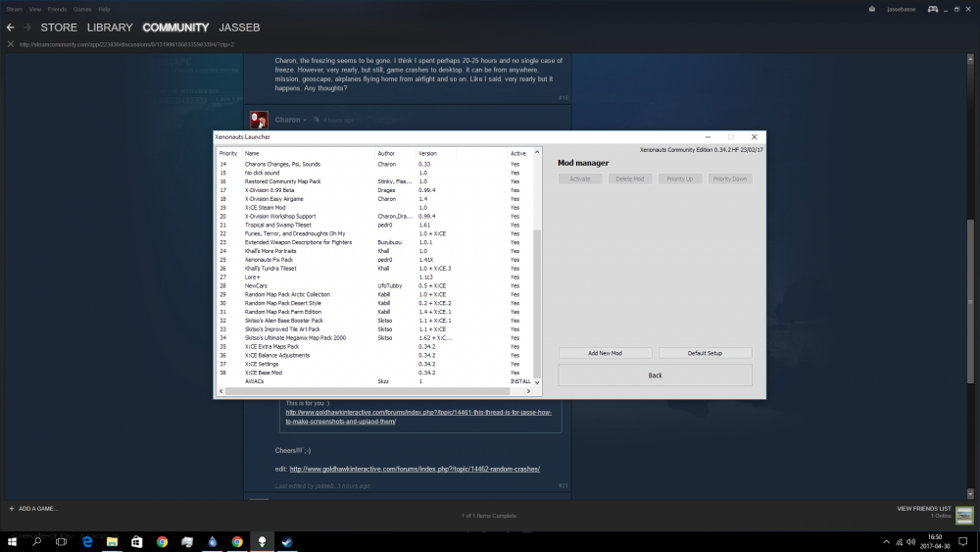Open File Explorer from taskbar
Viewport: 980px width, 552px height.
(112, 541)
